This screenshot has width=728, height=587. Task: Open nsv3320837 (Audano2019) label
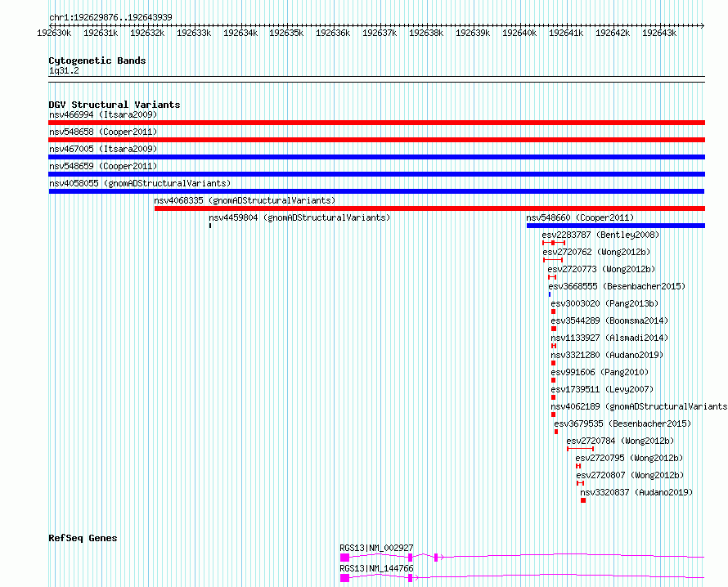coord(636,492)
